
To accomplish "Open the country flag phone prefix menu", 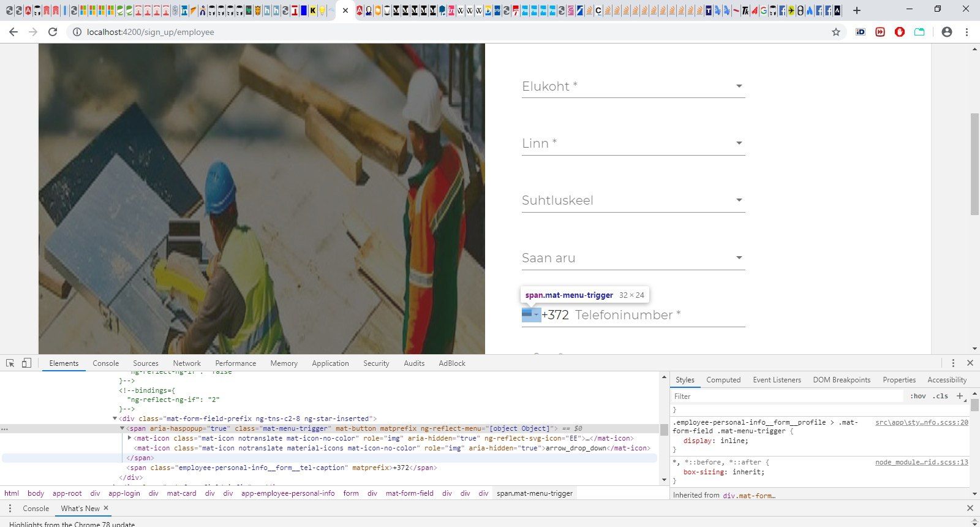I will pyautogui.click(x=531, y=314).
